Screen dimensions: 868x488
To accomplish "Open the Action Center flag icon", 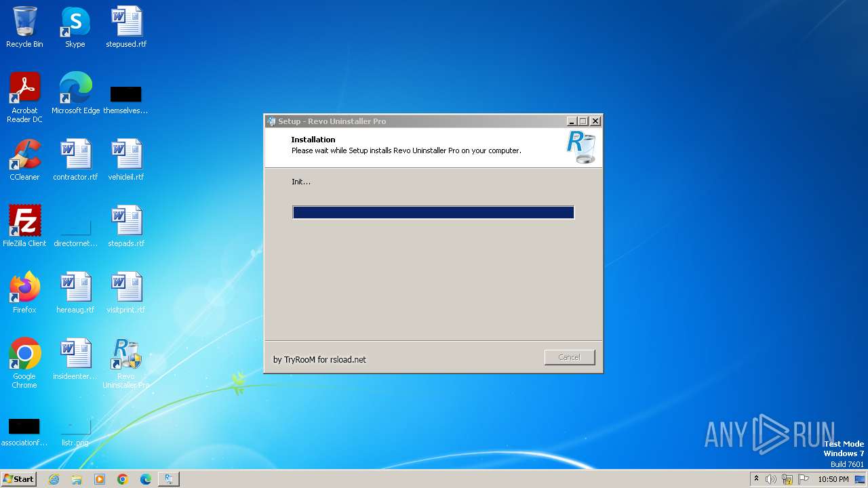I will tap(804, 479).
